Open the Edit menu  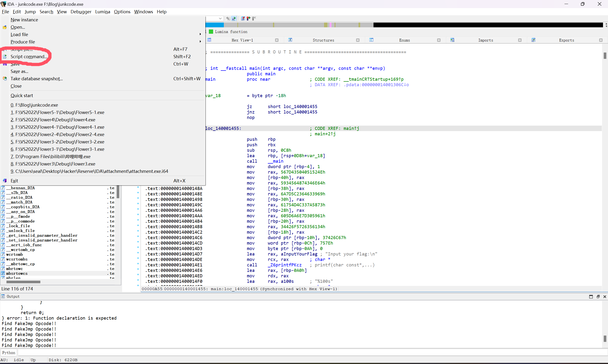(x=17, y=12)
